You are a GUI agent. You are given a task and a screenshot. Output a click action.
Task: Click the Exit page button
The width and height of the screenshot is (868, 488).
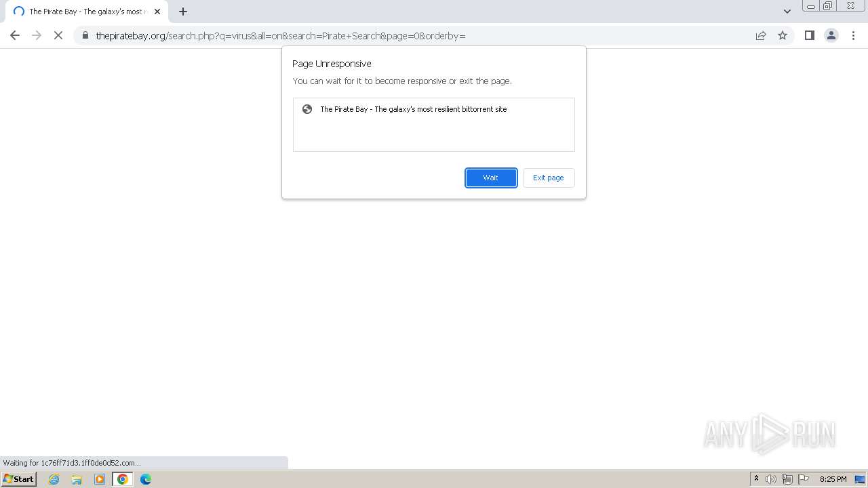click(x=549, y=178)
